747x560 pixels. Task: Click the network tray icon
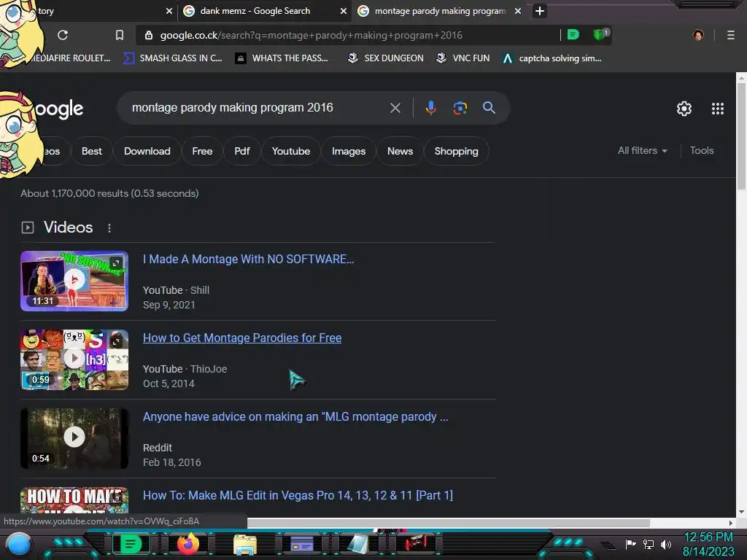[x=649, y=544]
